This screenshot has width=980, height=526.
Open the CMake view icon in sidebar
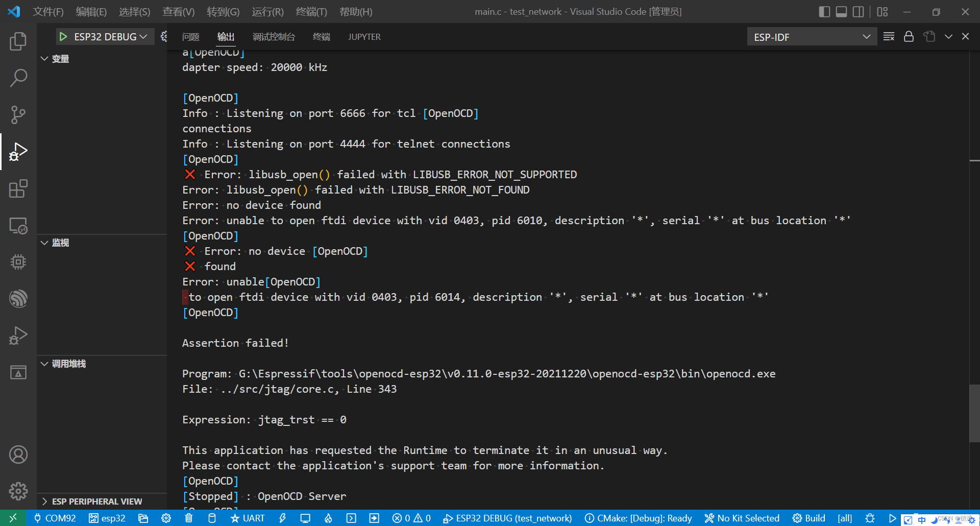point(18,372)
